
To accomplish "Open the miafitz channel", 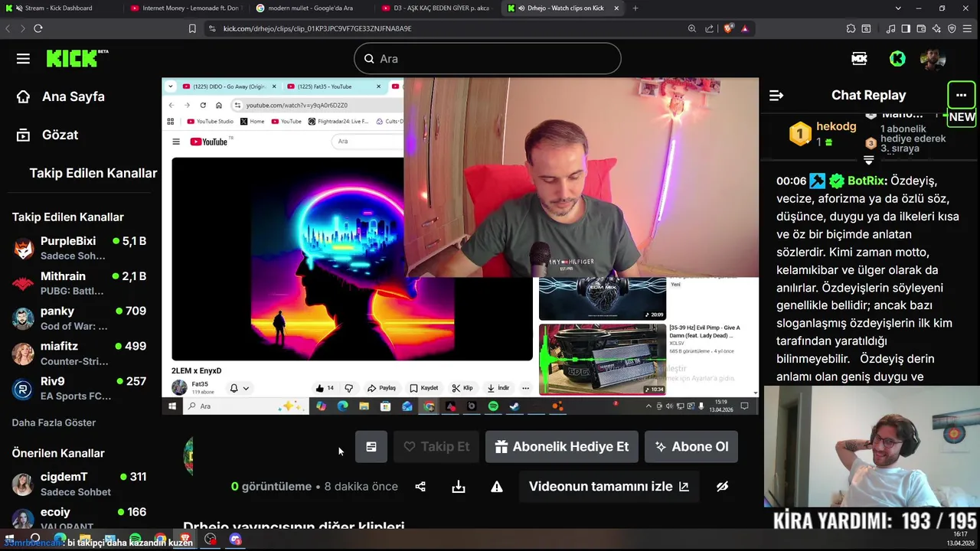I will click(80, 354).
